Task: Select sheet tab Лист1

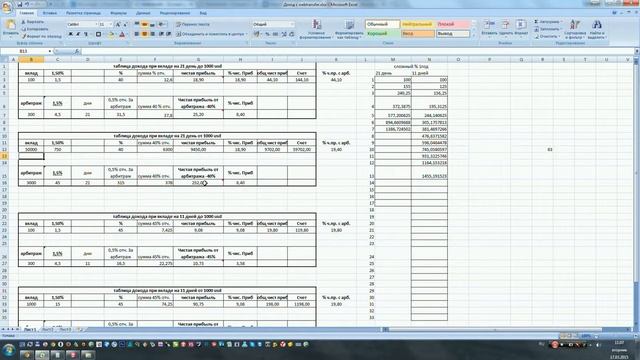Action: point(29,329)
